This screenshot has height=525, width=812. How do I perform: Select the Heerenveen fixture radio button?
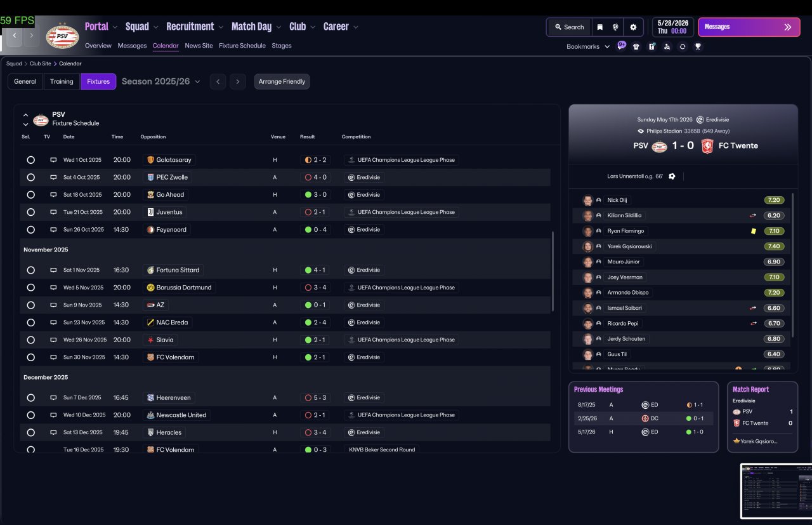pyautogui.click(x=30, y=398)
